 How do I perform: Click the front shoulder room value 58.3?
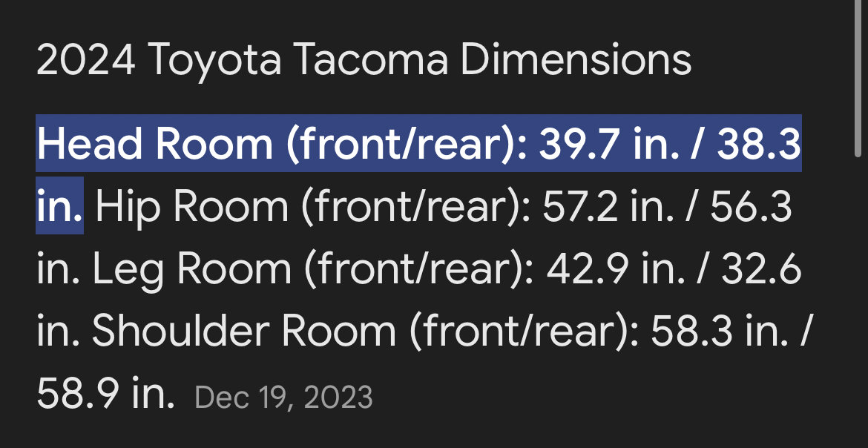coord(692,331)
